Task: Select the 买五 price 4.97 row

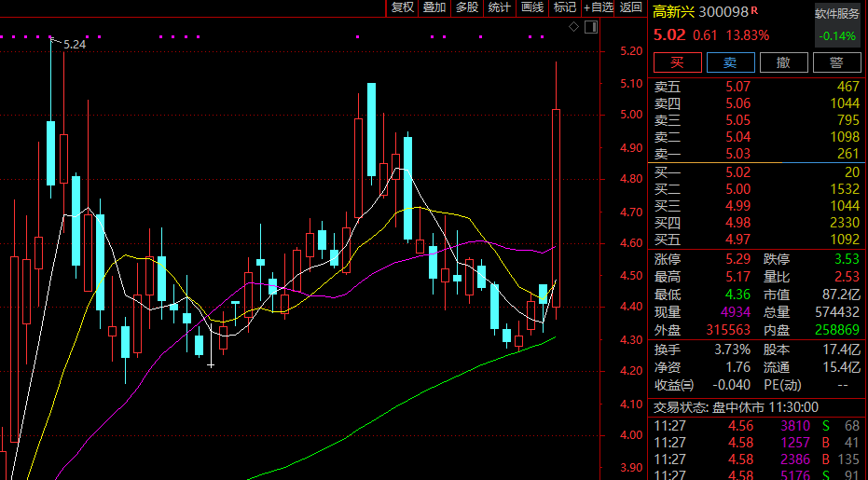Action: 757,240
